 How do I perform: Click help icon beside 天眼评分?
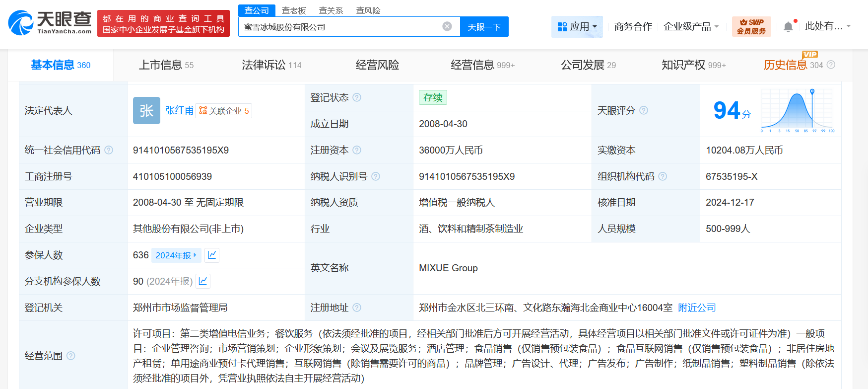pos(644,110)
